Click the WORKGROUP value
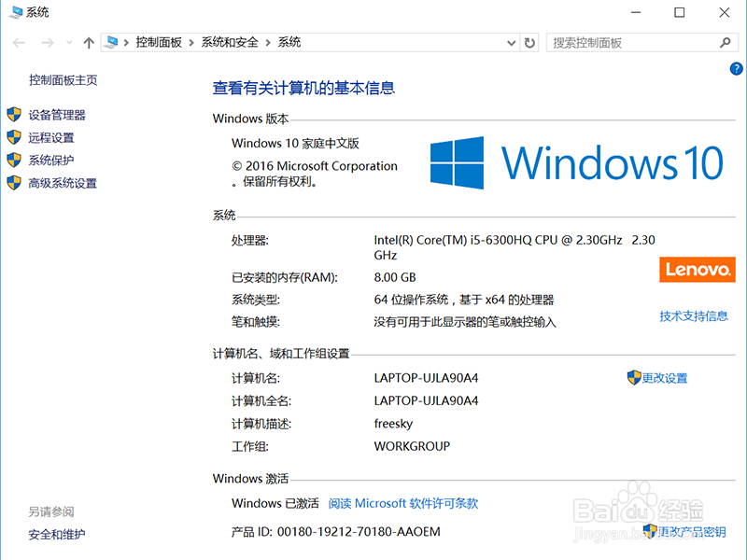The image size is (747, 560). coord(412,446)
